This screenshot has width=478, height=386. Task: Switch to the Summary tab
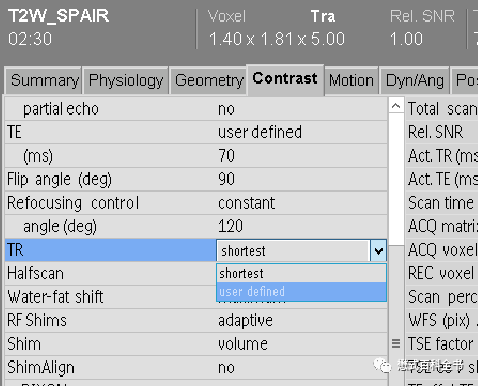click(43, 80)
